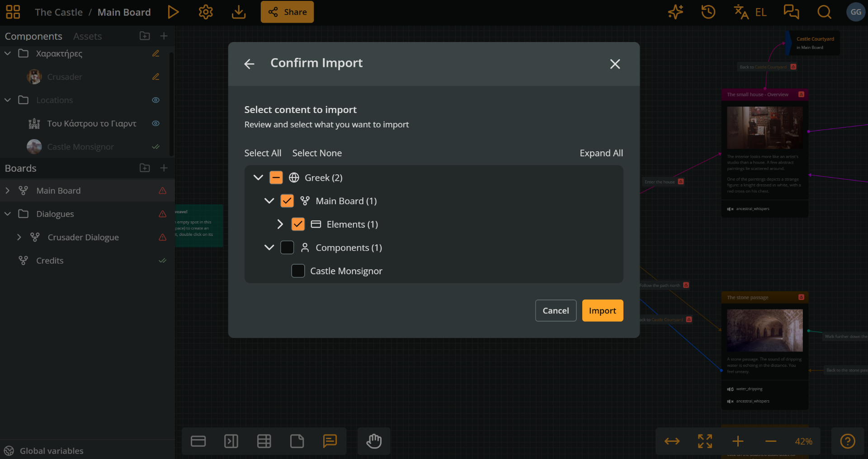The width and height of the screenshot is (868, 459).
Task: Click the Import button
Action: [x=603, y=311]
